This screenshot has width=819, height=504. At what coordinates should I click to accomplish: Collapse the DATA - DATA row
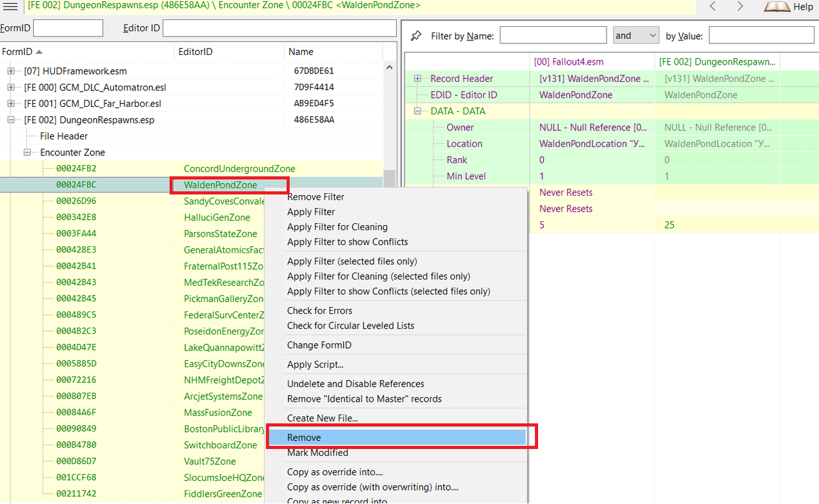[x=418, y=111]
